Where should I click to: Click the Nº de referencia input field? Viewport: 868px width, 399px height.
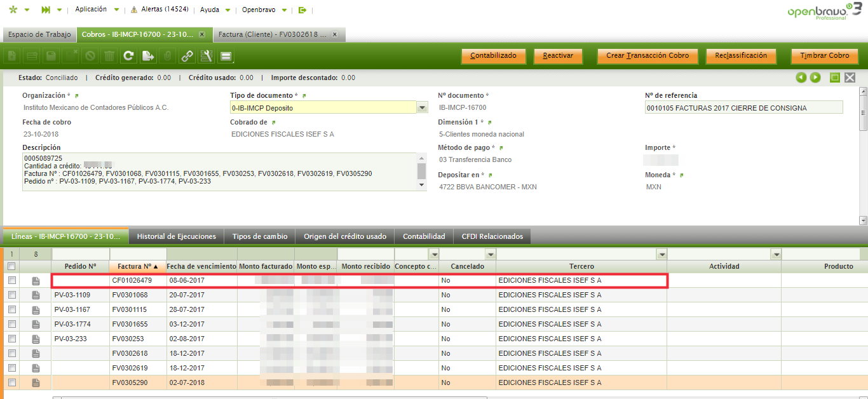743,108
